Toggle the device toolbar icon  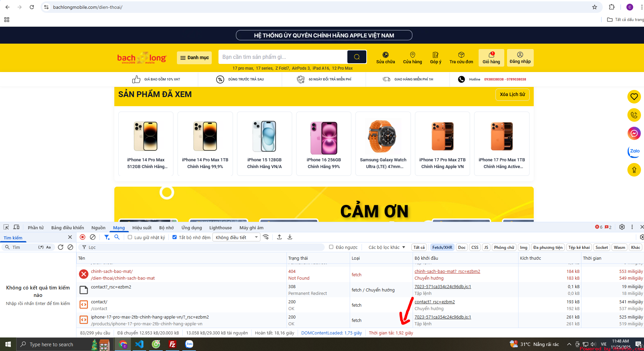(16, 227)
